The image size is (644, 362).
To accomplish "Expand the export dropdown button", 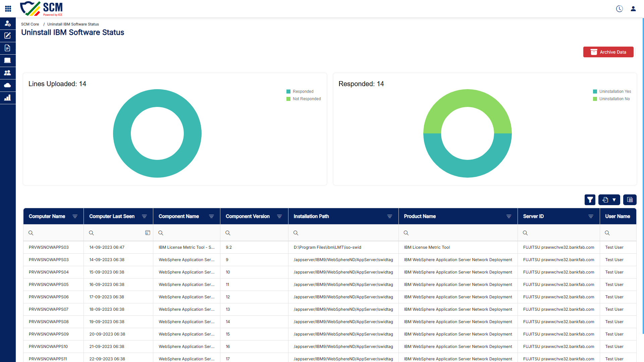I will 609,200.
